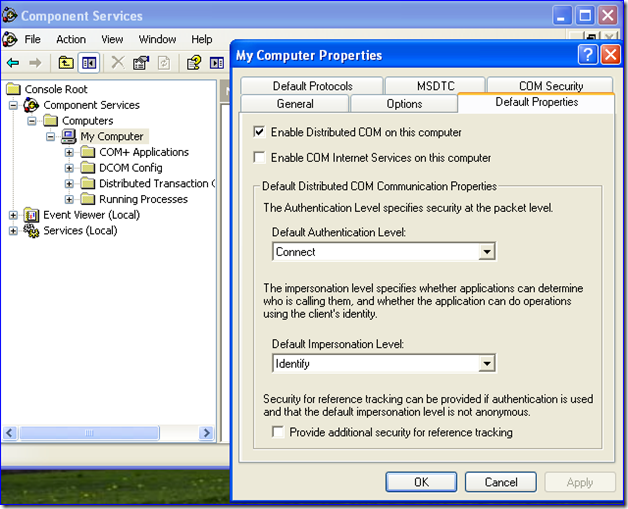628x509 pixels.
Task: Open the Default Impersonation Level dropdown
Action: 487,364
